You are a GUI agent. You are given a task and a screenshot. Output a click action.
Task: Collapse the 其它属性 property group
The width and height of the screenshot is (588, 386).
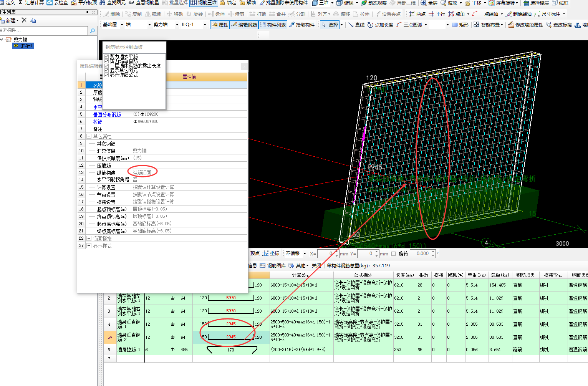tap(89, 136)
